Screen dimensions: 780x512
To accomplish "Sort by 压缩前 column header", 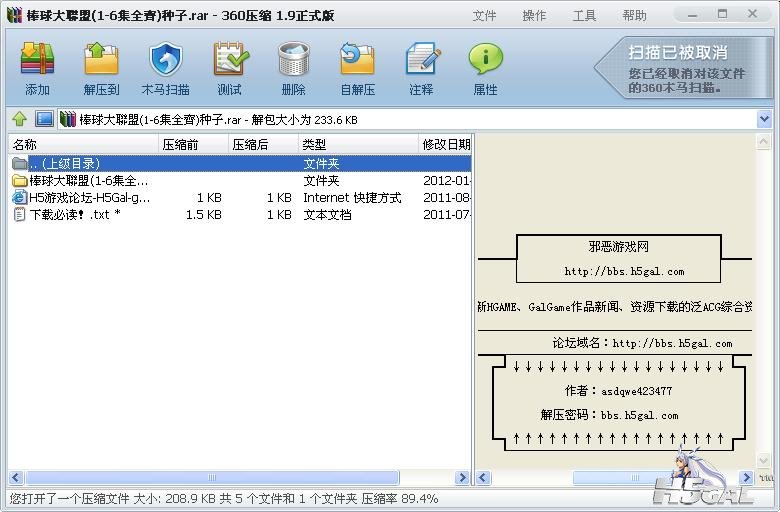I will pyautogui.click(x=194, y=144).
